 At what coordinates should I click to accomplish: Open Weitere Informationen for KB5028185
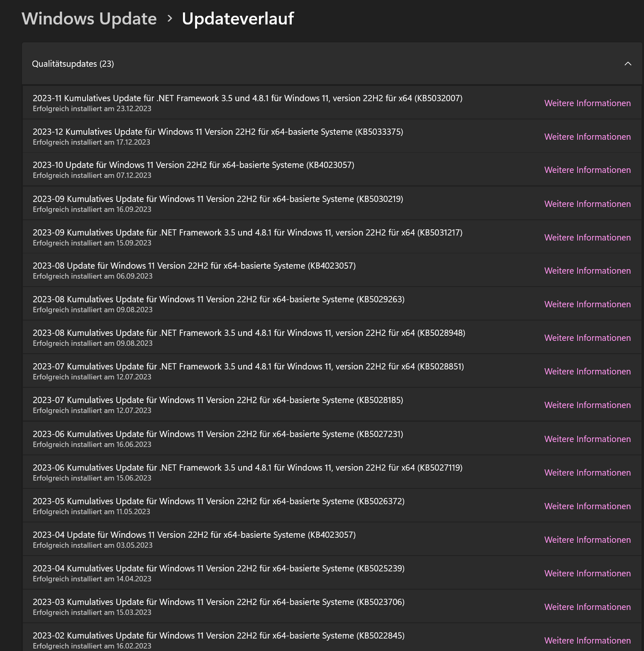(587, 405)
